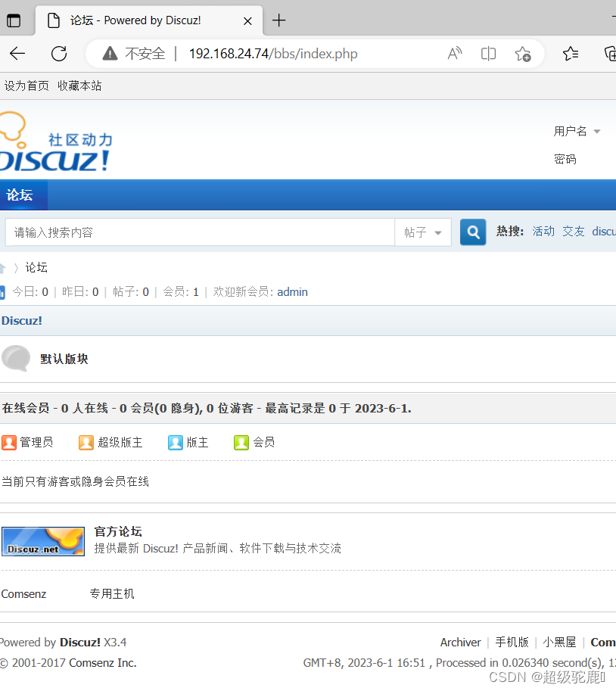616x691 pixels.
Task: Click the 在线会员 heading link
Action: click(x=26, y=408)
